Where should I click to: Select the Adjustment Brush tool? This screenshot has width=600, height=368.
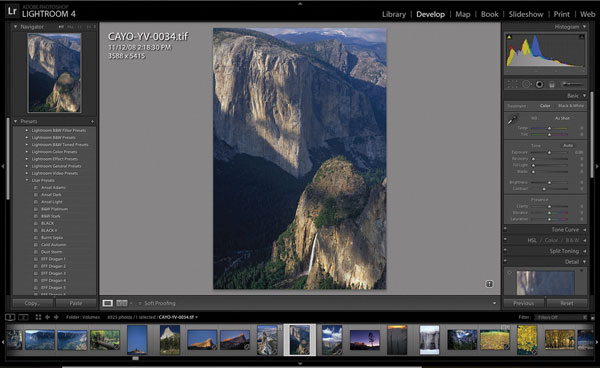point(572,84)
